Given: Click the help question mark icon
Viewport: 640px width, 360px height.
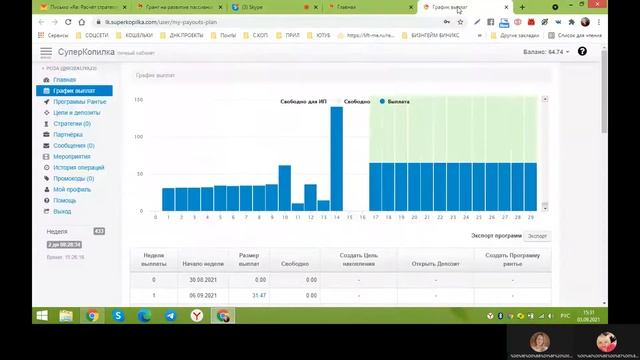Looking at the screenshot, I should point(582,51).
